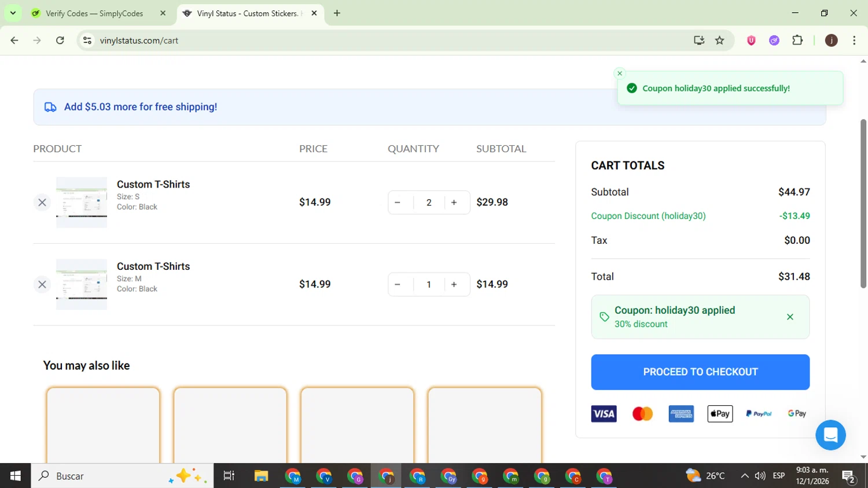Screen dimensions: 868x488
Task: Select the Google Pay payment icon
Action: (797, 414)
